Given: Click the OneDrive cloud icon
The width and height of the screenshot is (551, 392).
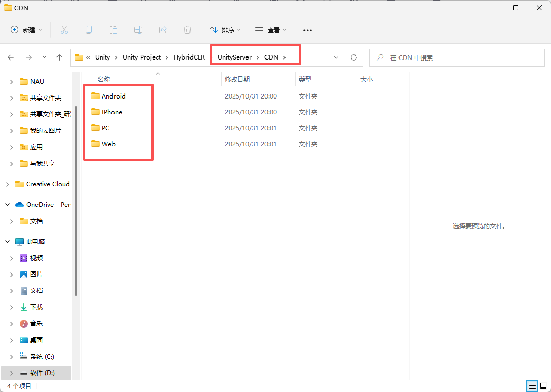Looking at the screenshot, I should [x=20, y=205].
